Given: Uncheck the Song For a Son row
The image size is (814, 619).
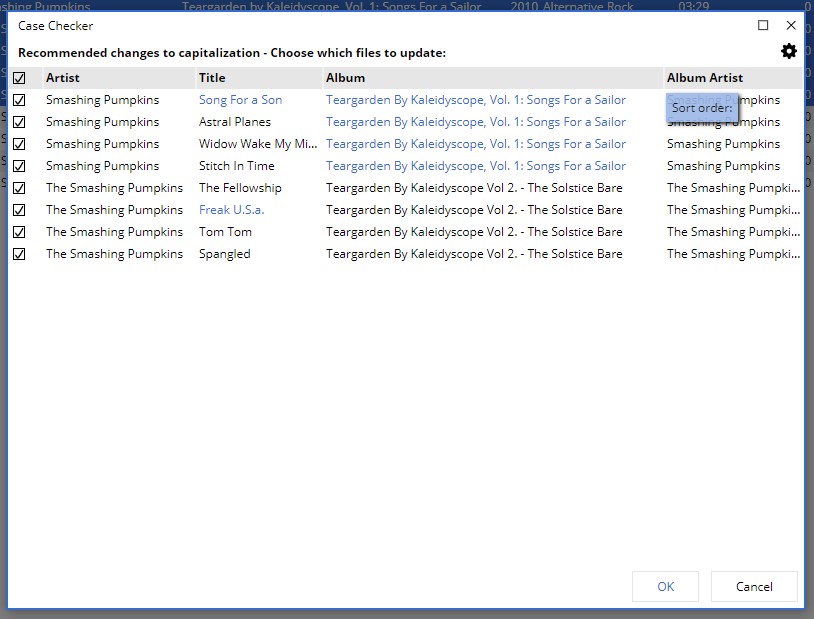Looking at the screenshot, I should pos(19,100).
